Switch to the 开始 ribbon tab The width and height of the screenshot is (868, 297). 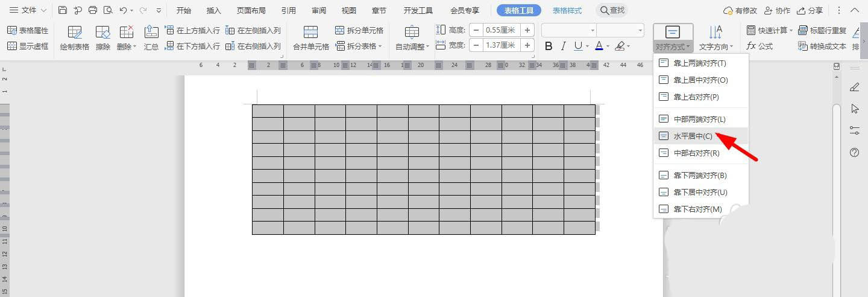[x=184, y=10]
